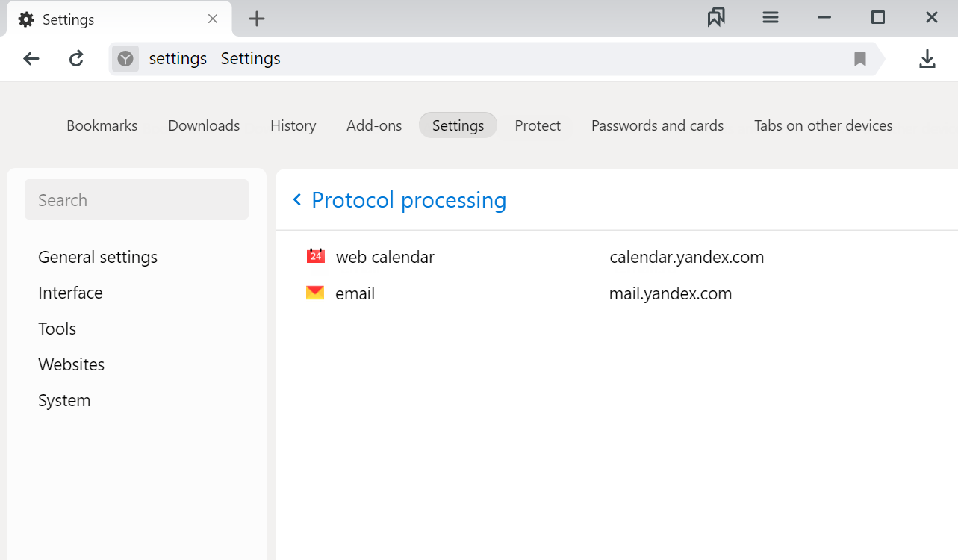Maximize the browser window

point(878,17)
